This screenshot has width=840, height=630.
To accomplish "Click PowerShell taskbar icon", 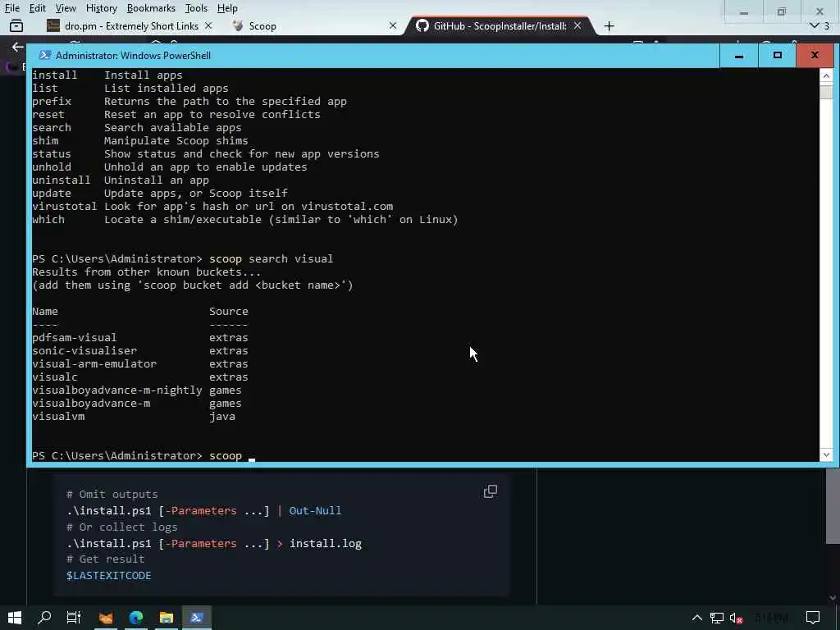I will coord(197,618).
